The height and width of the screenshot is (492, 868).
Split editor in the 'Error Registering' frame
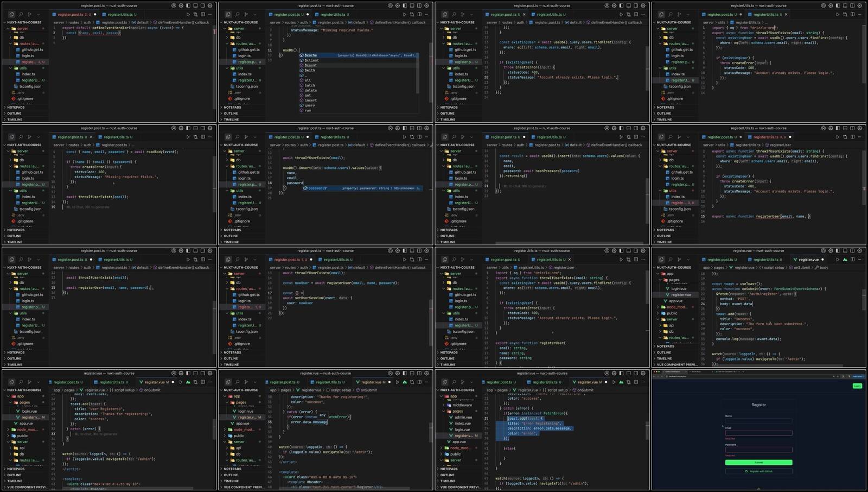coord(636,382)
